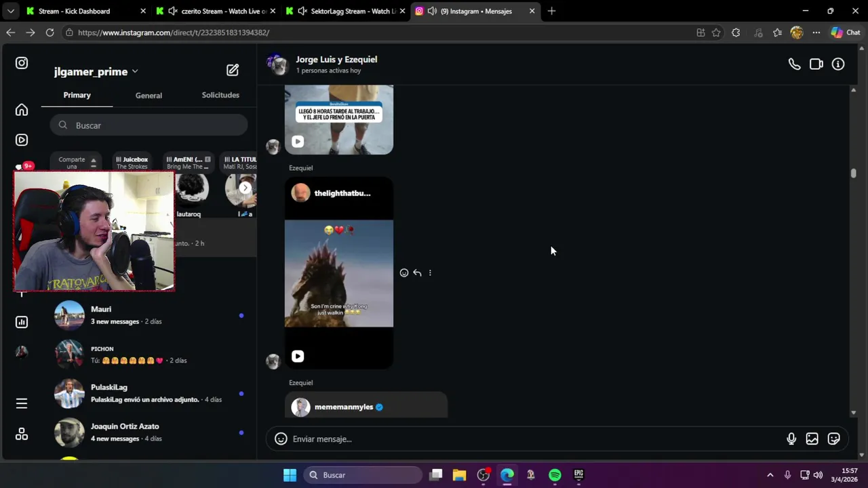Viewport: 868px width, 488px height.
Task: React to the thelighthatbu reel with the emoji icon
Action: click(404, 273)
